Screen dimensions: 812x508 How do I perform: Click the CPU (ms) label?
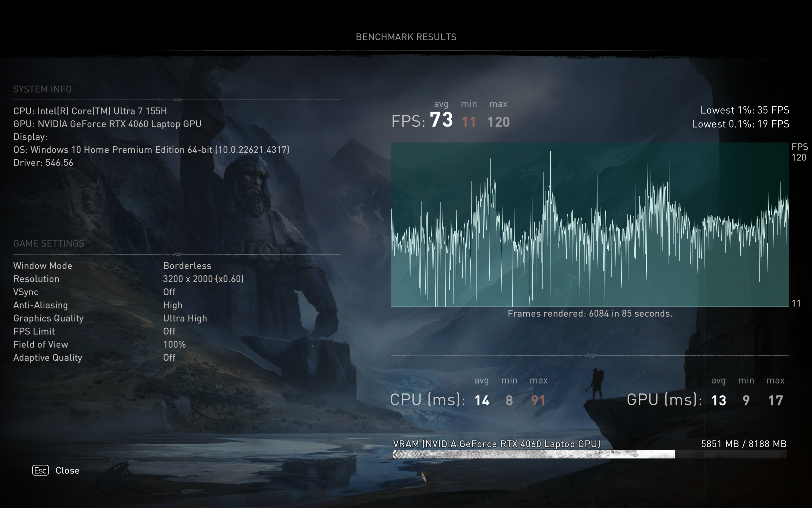[x=428, y=400]
